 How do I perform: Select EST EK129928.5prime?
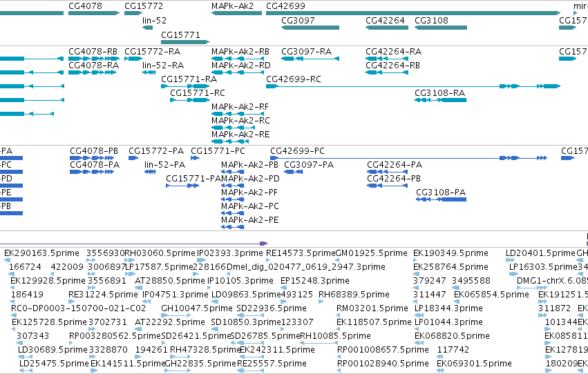pos(48,281)
